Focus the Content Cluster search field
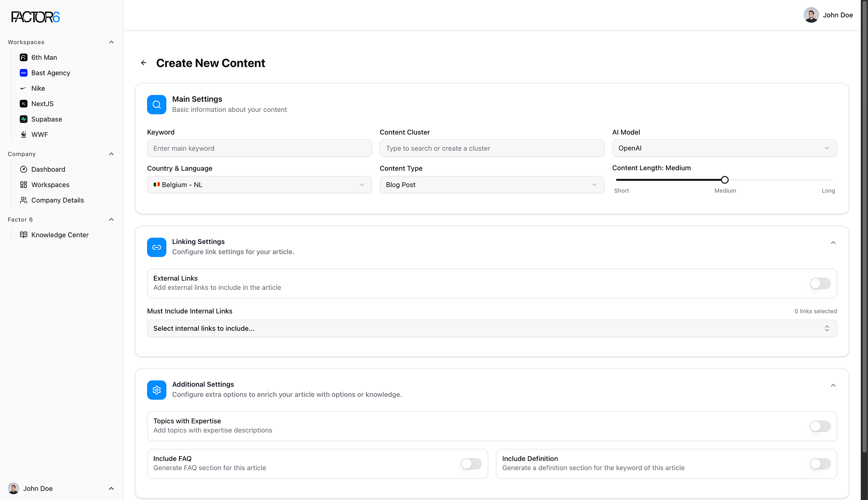The width and height of the screenshot is (868, 500). click(492, 148)
